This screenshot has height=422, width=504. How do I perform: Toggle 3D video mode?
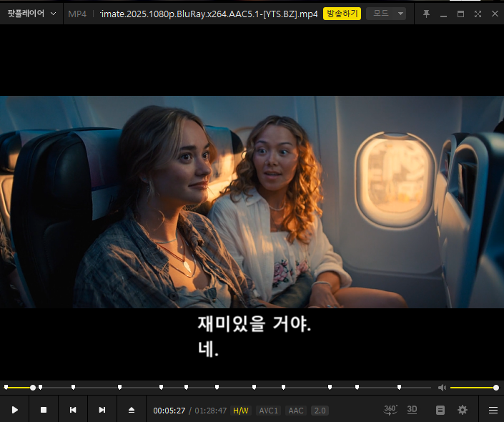(x=412, y=410)
